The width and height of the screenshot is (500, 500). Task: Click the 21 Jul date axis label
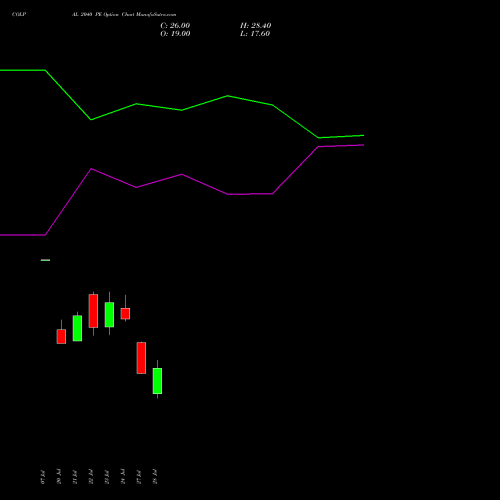[75, 477]
